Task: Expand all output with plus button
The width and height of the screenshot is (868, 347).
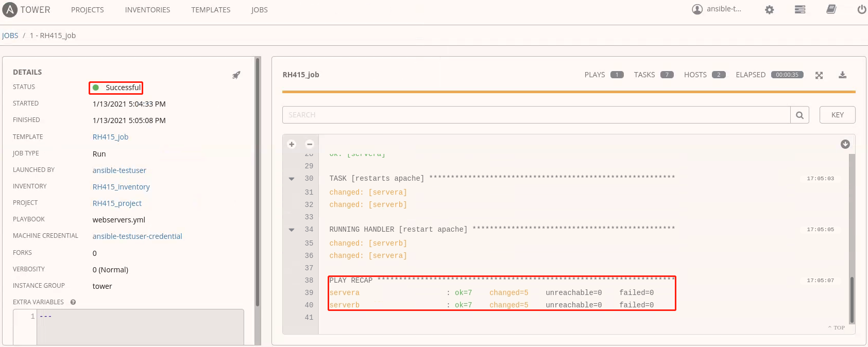Action: point(292,144)
